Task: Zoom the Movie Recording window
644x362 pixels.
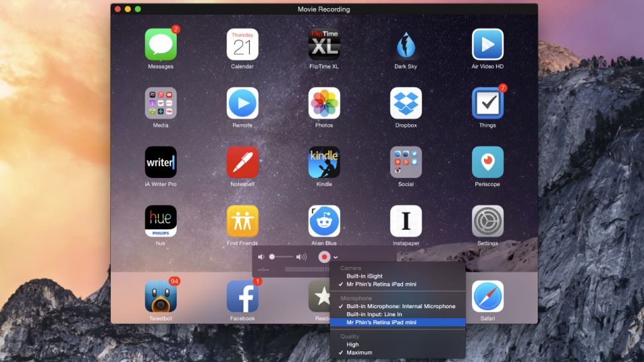Action: coord(138,9)
